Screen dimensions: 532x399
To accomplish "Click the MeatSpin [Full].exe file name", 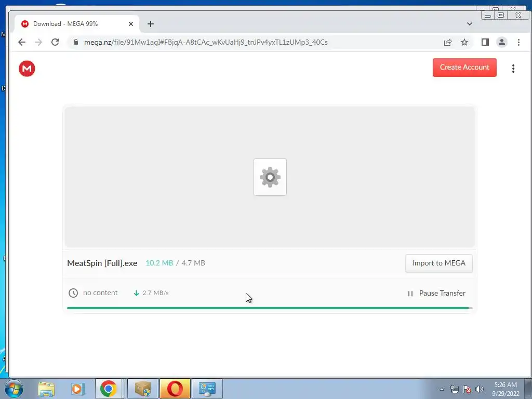I will coord(102,263).
